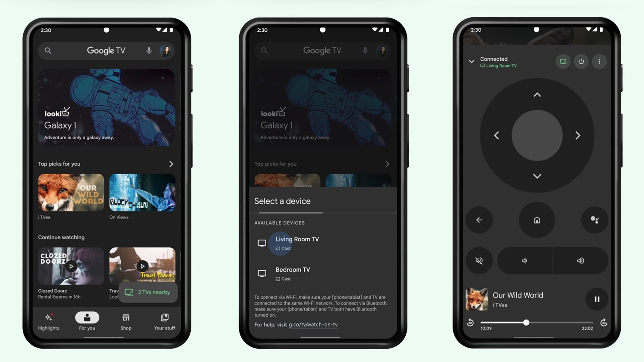Select Bedroom TV device
Viewport: 644px width, 362px height.
pos(322,273)
